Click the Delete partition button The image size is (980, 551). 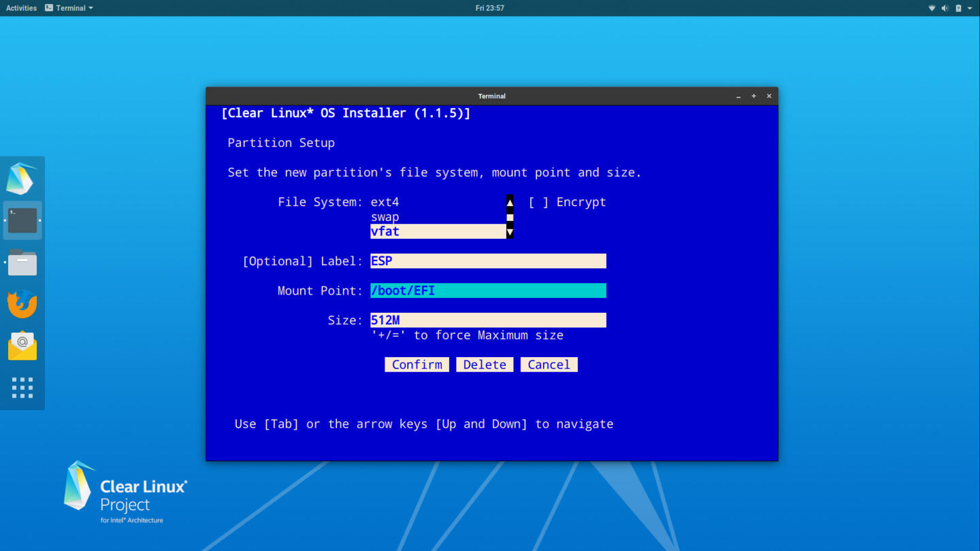point(485,365)
